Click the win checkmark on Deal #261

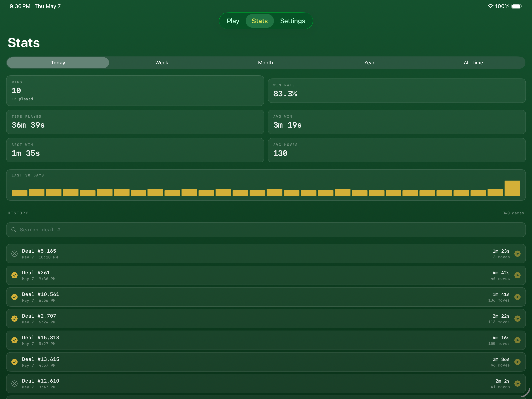(x=14, y=275)
